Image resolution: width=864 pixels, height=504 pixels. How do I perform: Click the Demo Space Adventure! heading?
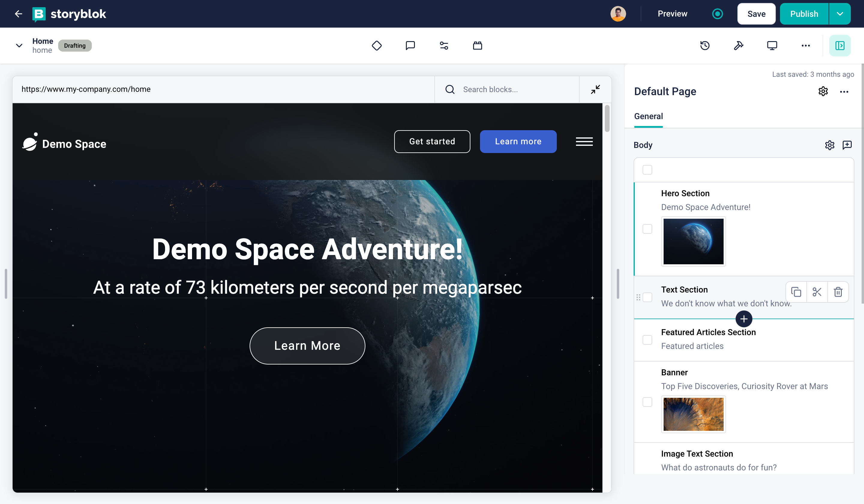click(307, 250)
